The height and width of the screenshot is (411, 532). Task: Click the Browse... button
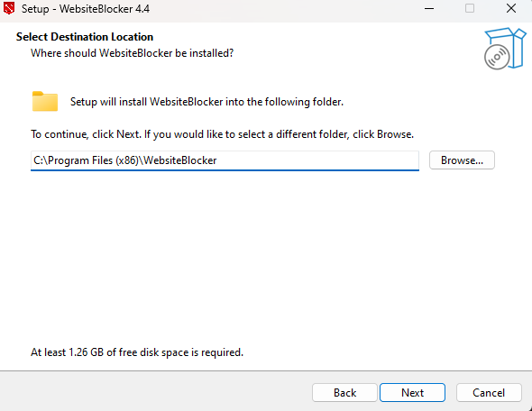pos(462,160)
